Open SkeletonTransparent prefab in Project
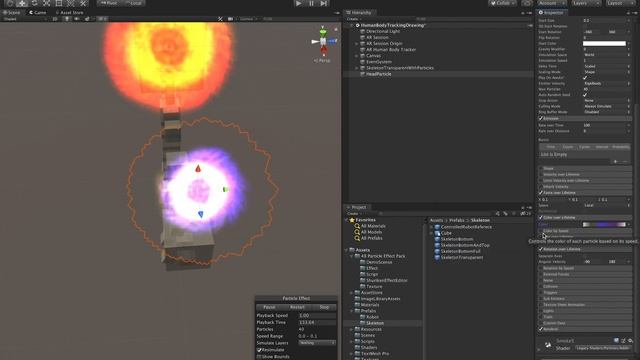The height and width of the screenshot is (360, 640). (462, 258)
